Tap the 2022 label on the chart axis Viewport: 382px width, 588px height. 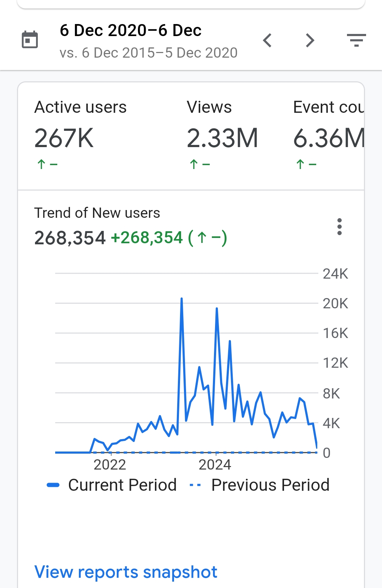[x=110, y=465]
